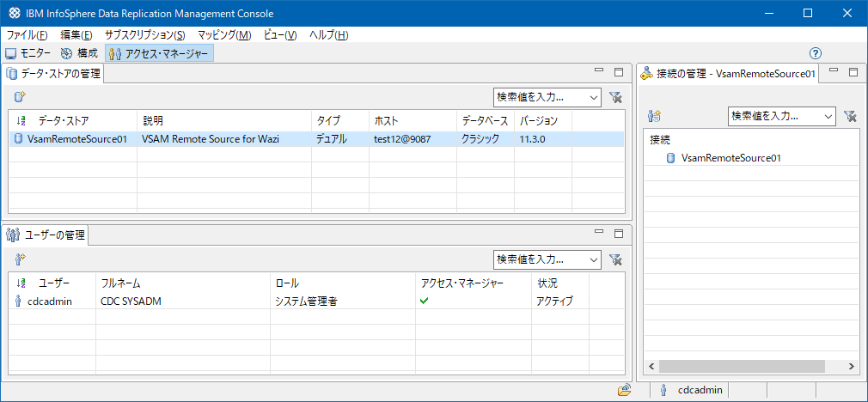Minimize the datastore management panel

click(598, 70)
